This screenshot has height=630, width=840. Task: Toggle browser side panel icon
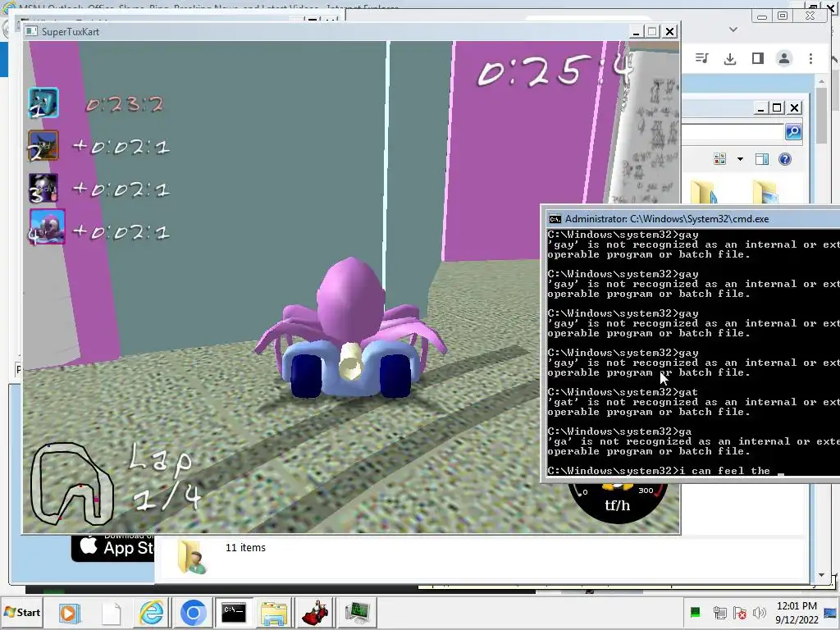point(757,58)
